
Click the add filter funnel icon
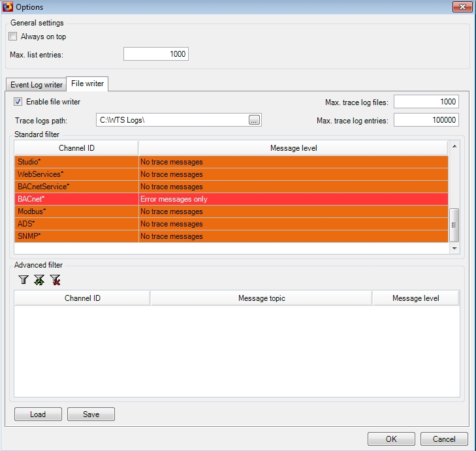point(24,280)
